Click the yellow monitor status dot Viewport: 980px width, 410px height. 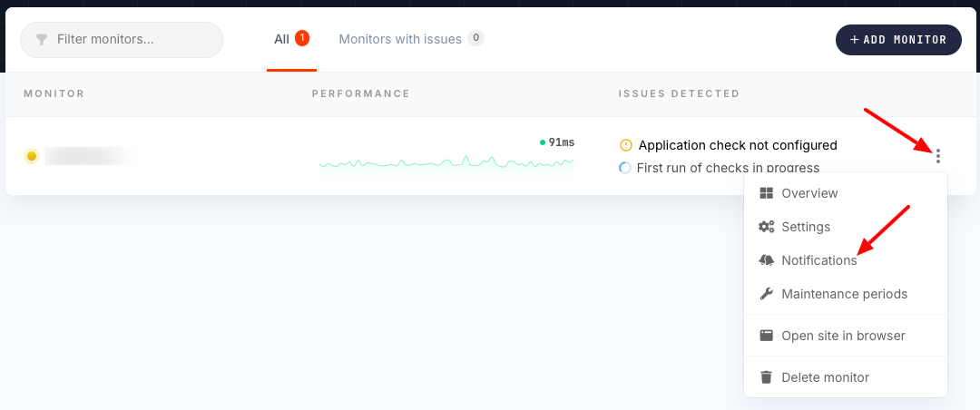click(32, 156)
